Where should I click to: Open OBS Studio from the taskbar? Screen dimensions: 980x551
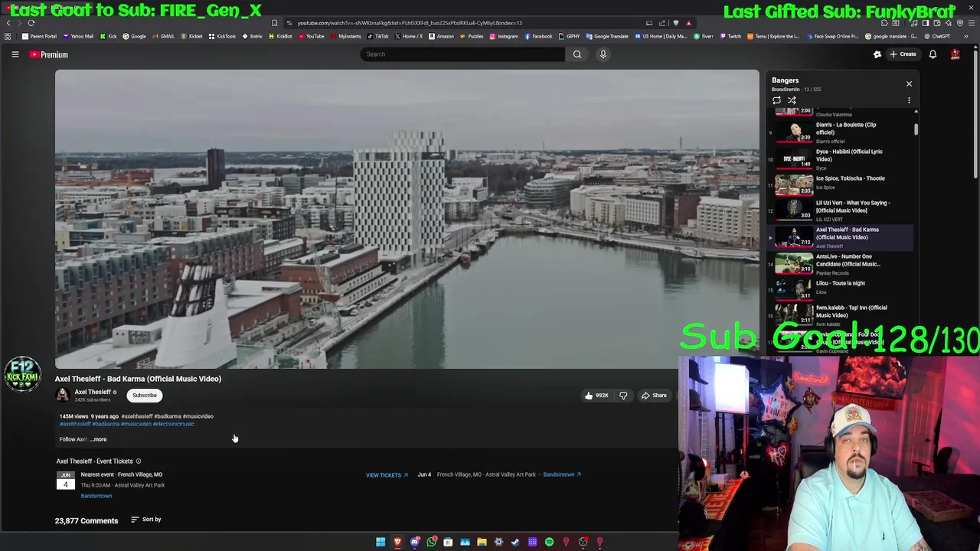click(x=583, y=542)
